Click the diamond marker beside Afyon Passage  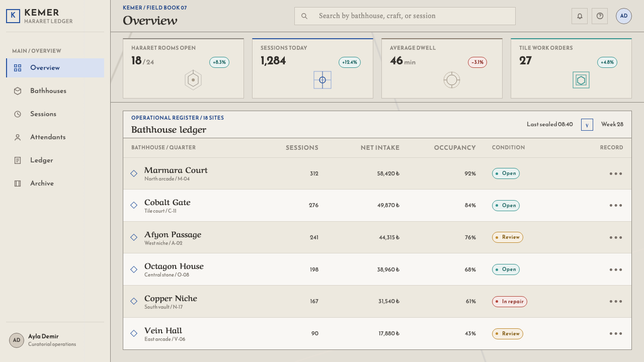click(x=134, y=237)
